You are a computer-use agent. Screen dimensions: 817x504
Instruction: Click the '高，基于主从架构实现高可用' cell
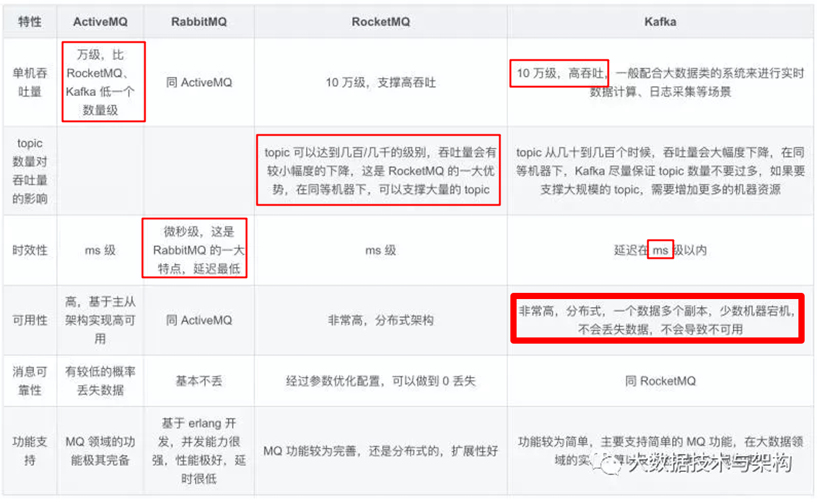point(100,320)
